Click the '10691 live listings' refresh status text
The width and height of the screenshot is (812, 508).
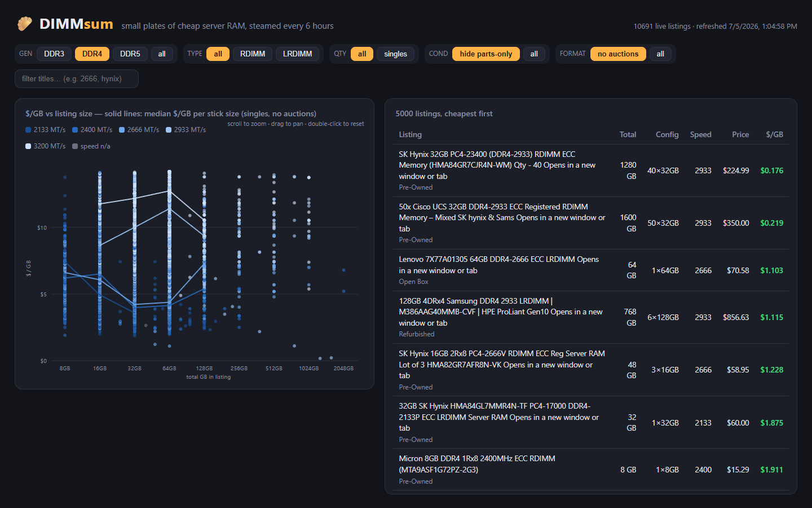coord(715,26)
